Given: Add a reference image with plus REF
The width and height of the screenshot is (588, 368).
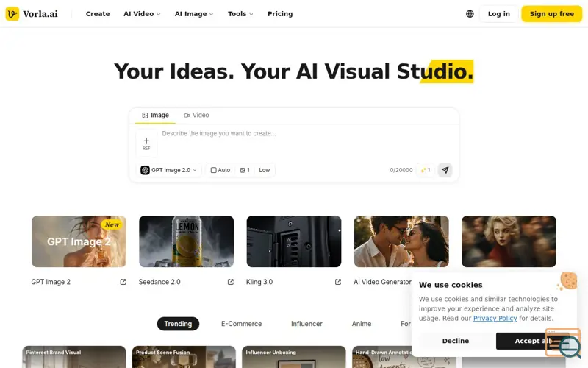Looking at the screenshot, I should (146, 144).
